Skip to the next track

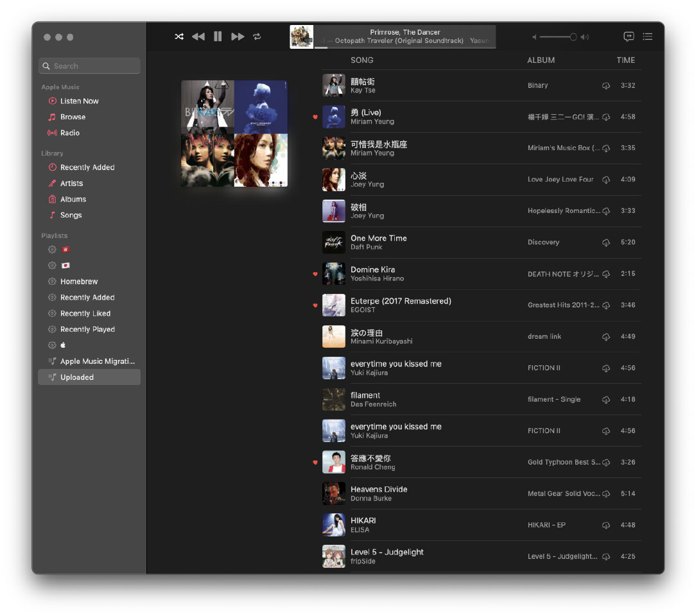238,37
